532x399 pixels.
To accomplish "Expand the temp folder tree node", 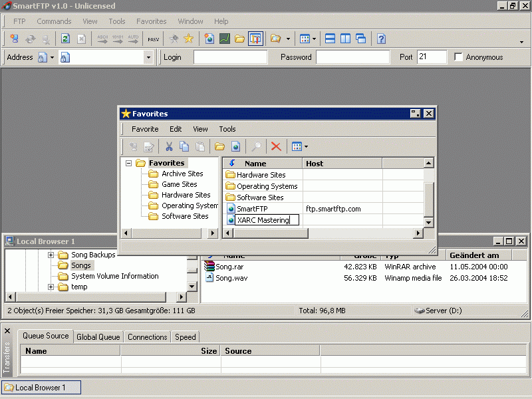I will 51,287.
